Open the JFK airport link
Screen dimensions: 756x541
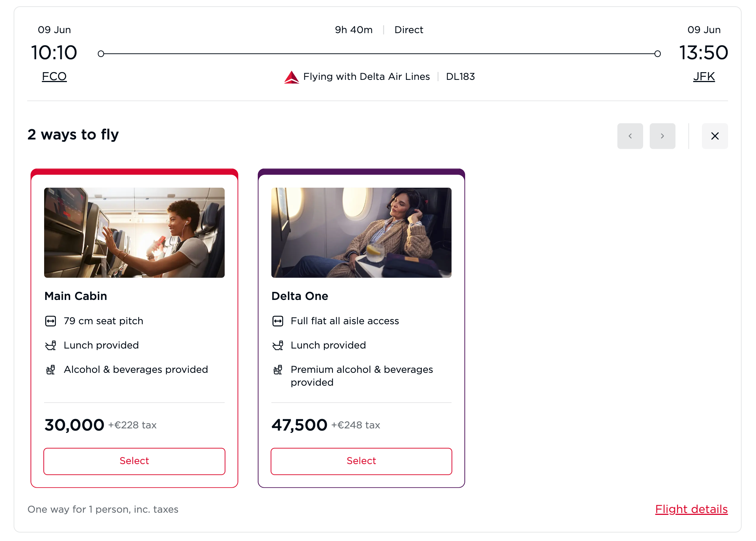704,76
